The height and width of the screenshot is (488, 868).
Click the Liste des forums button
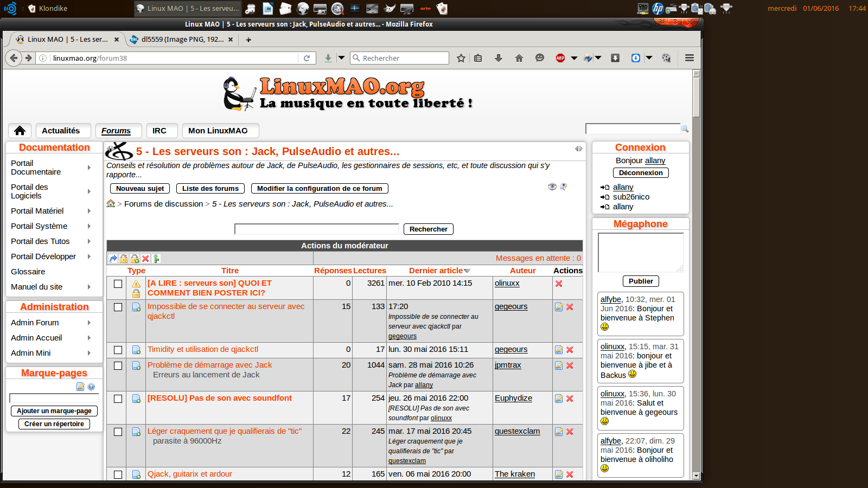210,188
